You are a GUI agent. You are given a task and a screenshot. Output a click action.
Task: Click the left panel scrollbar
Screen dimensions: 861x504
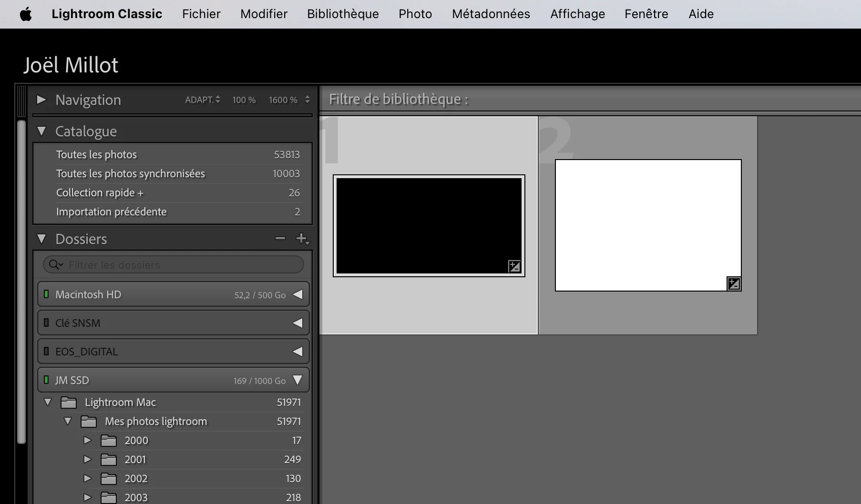click(21, 281)
